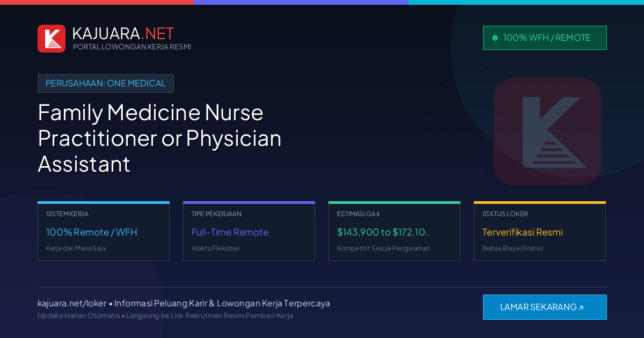Click the 100% WFH / REMOTE badge
The height and width of the screenshot is (338, 644).
pyautogui.click(x=545, y=38)
